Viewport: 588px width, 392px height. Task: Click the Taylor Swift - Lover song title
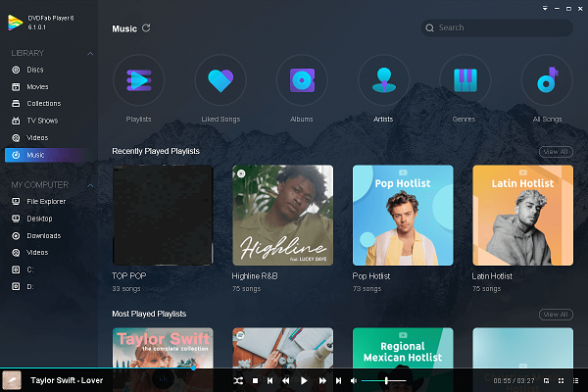67,380
